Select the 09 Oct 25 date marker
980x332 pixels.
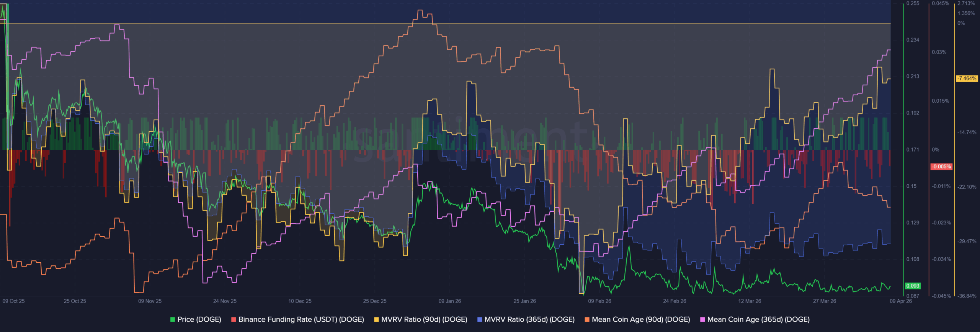13,301
